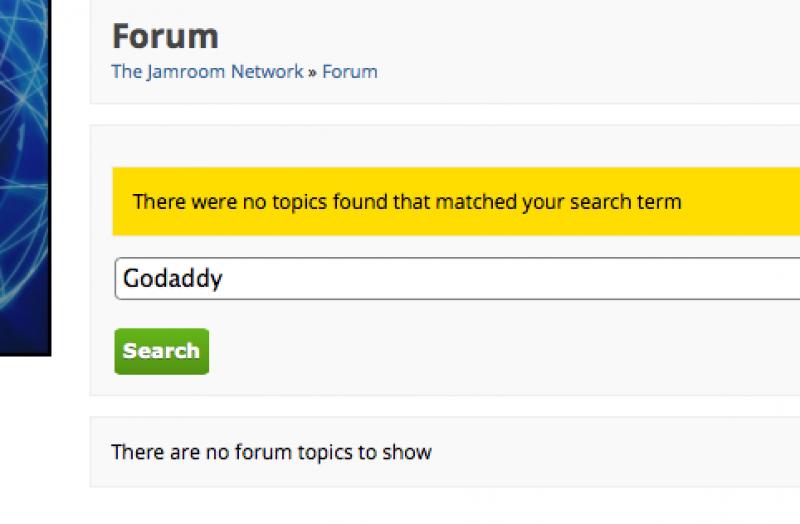The image size is (800, 524).
Task: Click the blue abstract image on left
Action: (x=25, y=177)
